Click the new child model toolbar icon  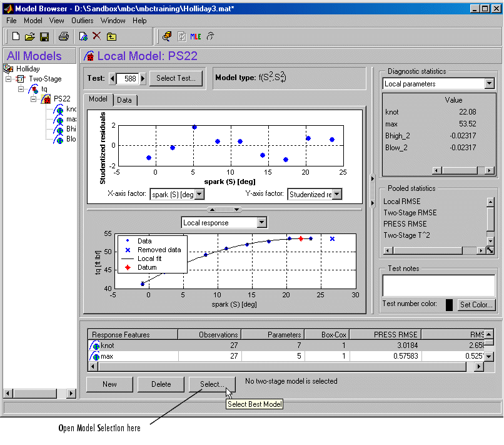click(x=83, y=36)
